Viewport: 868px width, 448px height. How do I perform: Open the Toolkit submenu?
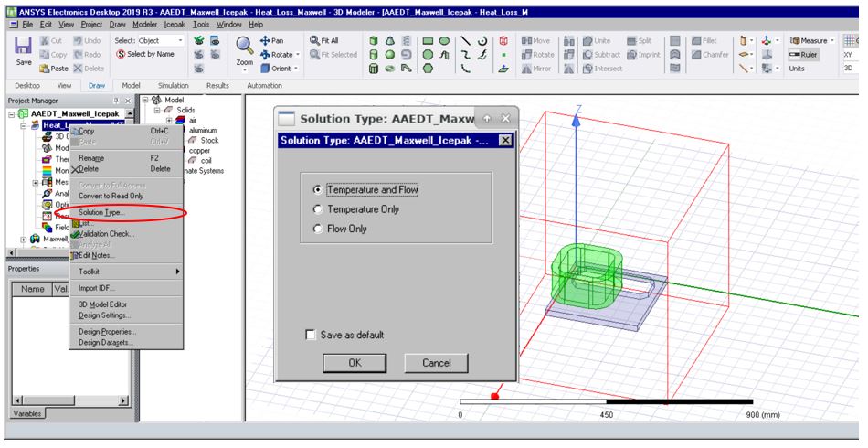pyautogui.click(x=126, y=272)
